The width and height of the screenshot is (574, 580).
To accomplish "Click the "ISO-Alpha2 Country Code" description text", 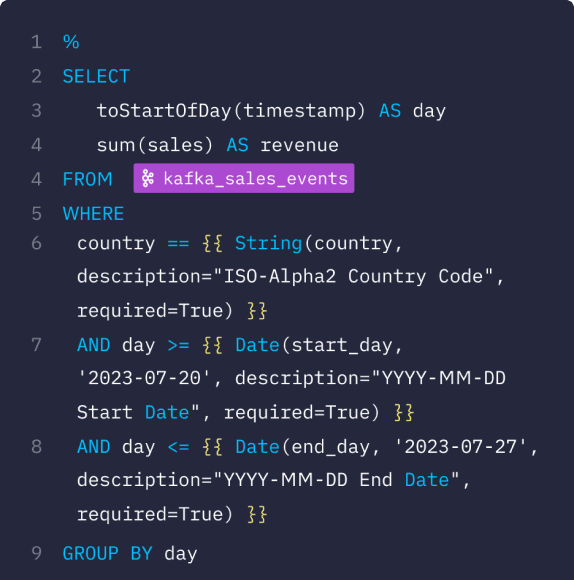I will click(x=354, y=277).
